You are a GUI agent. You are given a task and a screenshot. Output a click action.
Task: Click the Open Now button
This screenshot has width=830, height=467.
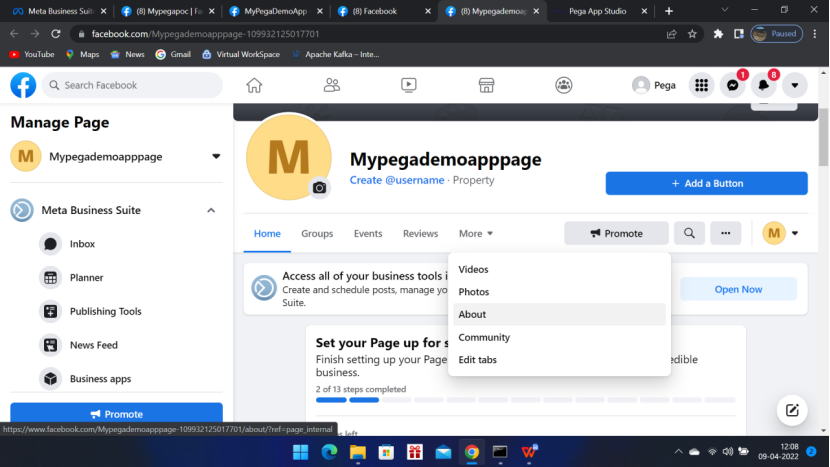[x=738, y=289]
